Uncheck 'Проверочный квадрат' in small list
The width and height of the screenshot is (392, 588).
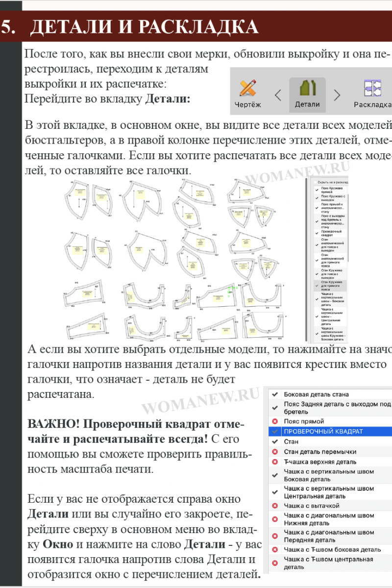coord(317,233)
